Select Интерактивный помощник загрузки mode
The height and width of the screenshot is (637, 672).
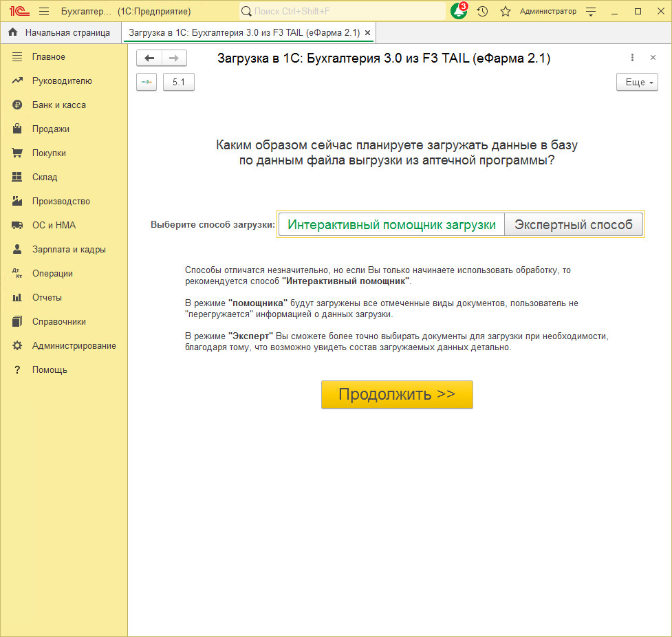(x=391, y=224)
